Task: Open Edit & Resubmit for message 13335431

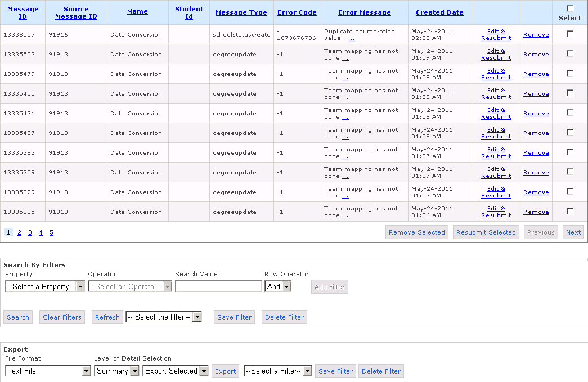Action: tap(496, 113)
